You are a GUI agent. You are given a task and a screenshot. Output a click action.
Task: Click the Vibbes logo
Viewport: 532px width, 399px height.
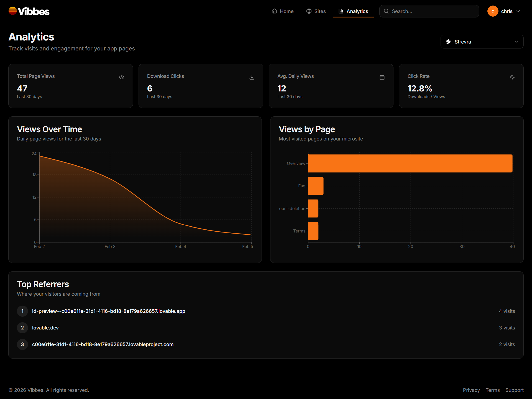29,11
